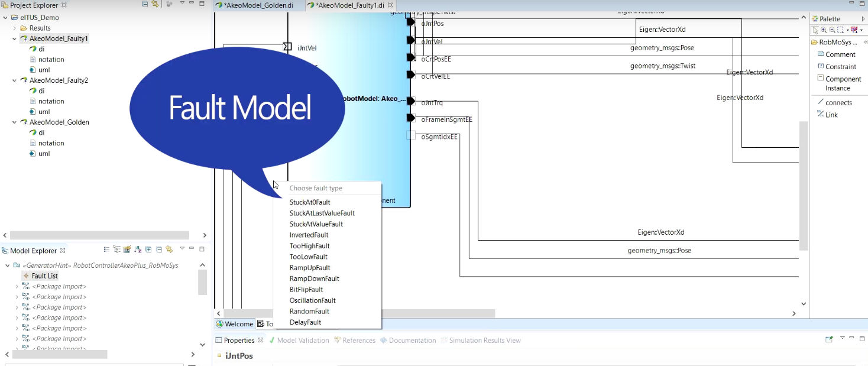
Task: Select Fault List in Model Explorer
Action: tap(44, 276)
